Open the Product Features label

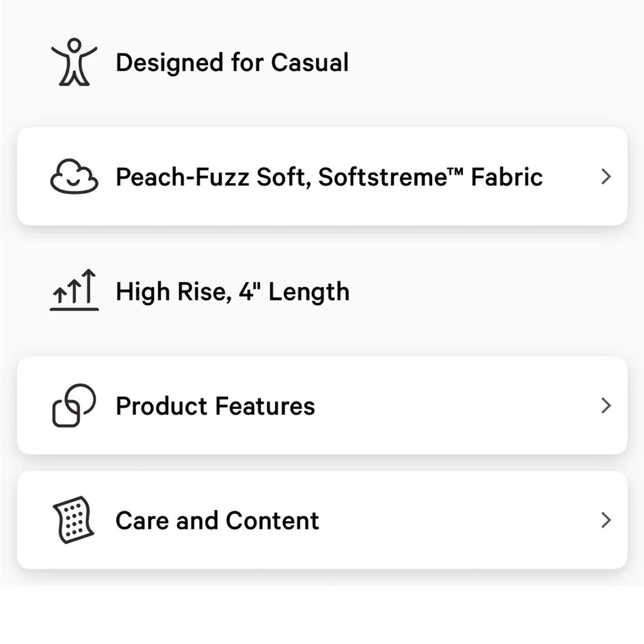pos(215,406)
